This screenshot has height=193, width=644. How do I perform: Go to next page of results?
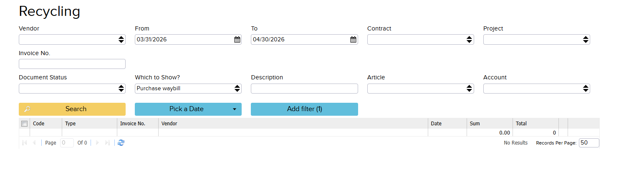pos(97,143)
